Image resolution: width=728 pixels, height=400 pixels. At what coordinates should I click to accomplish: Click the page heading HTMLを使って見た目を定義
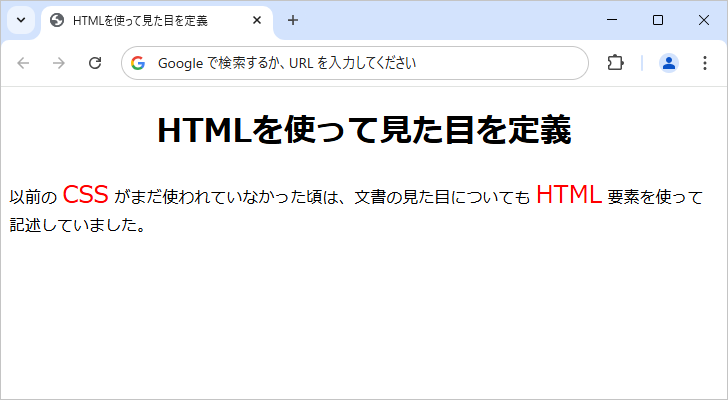pos(364,131)
